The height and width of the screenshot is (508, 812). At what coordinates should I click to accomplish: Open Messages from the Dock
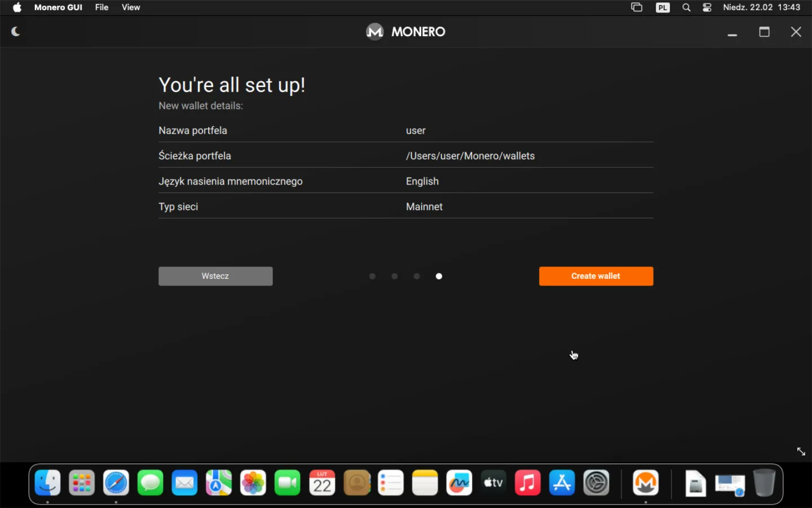point(151,483)
